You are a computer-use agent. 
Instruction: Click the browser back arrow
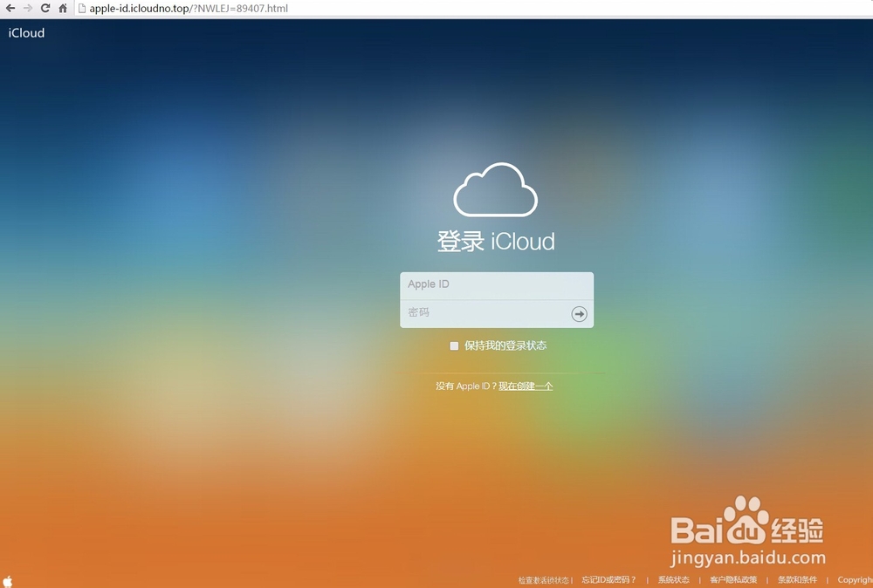click(x=10, y=9)
